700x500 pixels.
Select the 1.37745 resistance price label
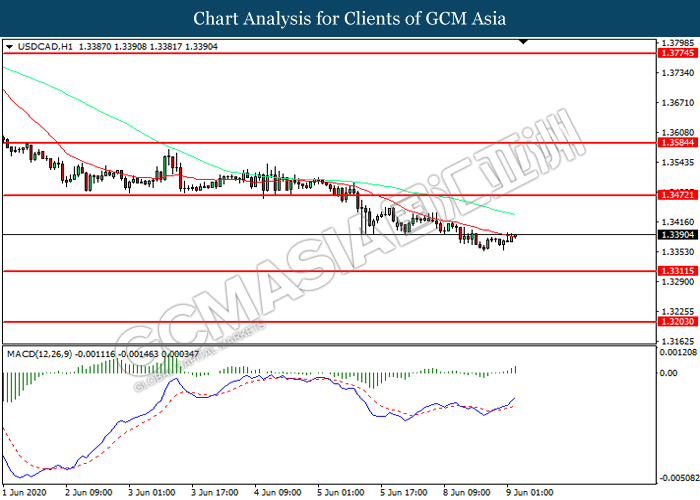[677, 53]
